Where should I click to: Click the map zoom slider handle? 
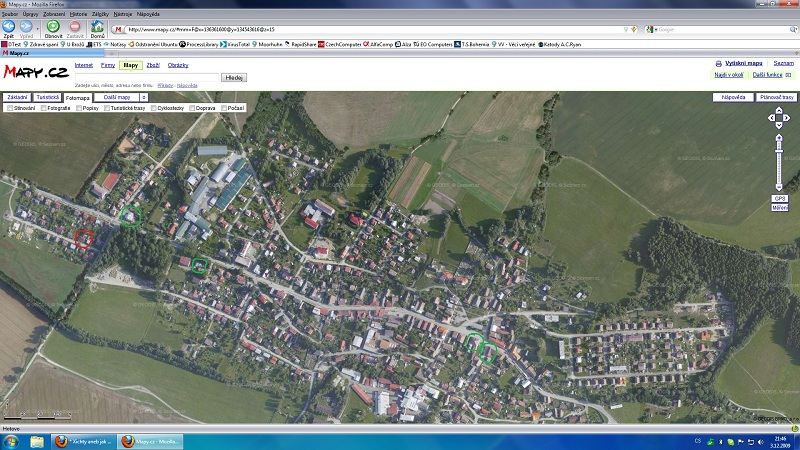coord(779,149)
